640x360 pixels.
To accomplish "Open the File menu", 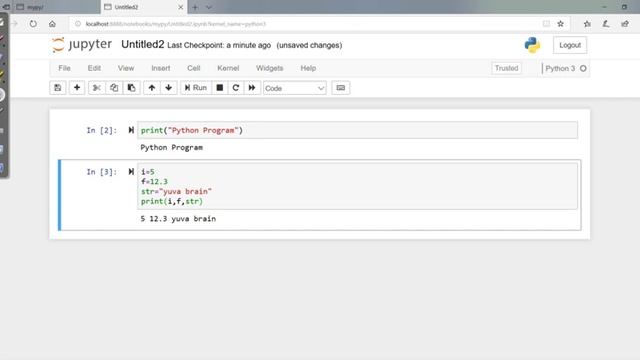I will (x=64, y=68).
